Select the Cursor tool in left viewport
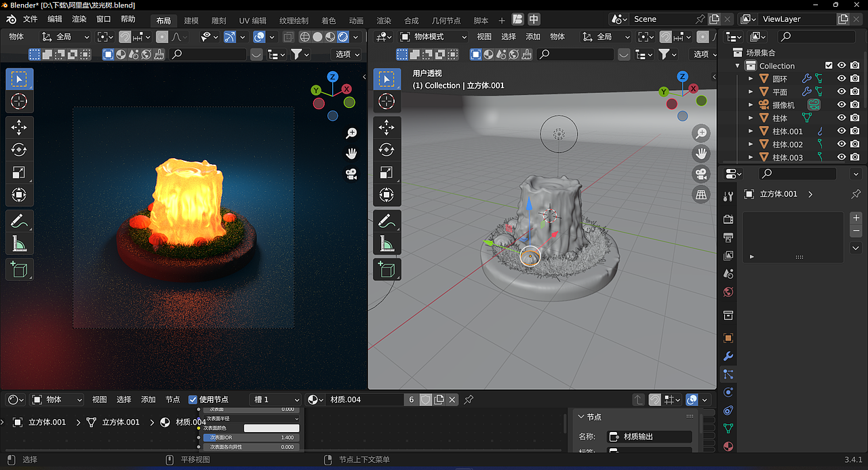Viewport: 868px width, 470px height. 19,102
